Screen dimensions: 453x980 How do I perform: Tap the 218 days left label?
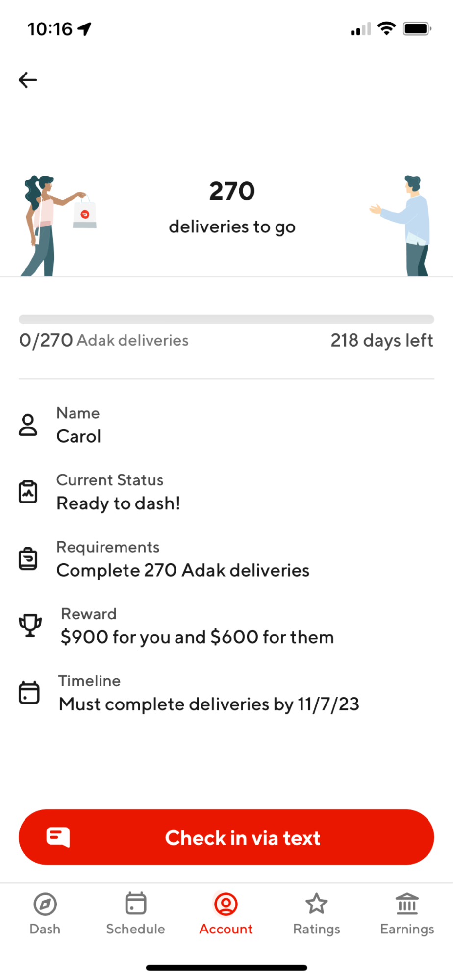click(x=381, y=340)
